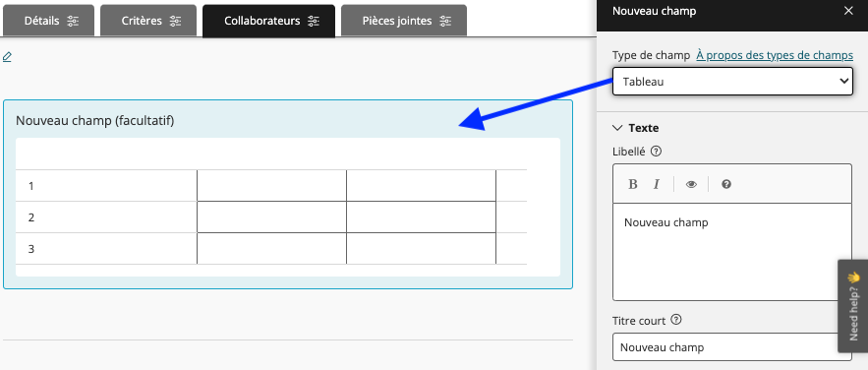868x370 pixels.
Task: Open settings icon on Détails tab
Action: click(73, 21)
